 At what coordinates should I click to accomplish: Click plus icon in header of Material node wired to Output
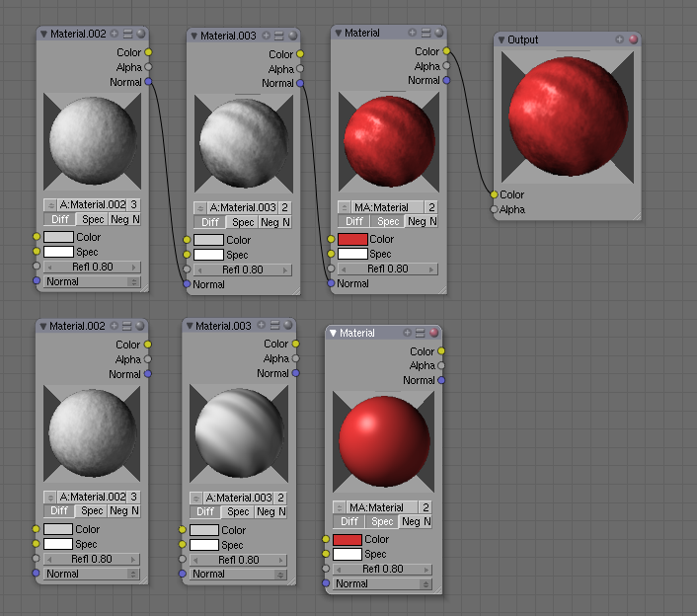(x=412, y=33)
